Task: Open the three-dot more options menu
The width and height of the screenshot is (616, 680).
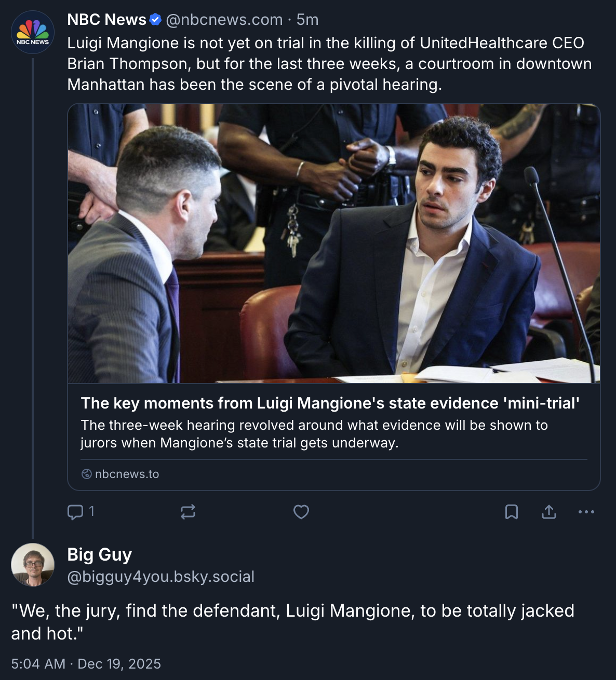Action: tap(586, 512)
